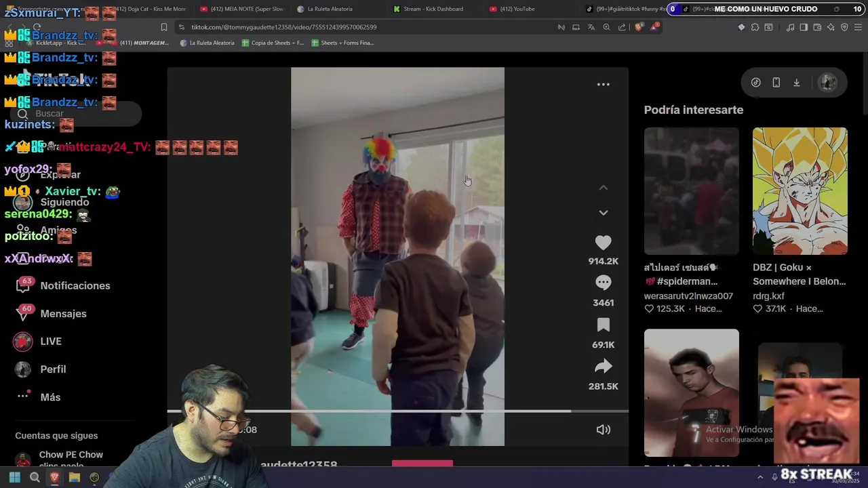868x488 pixels.
Task: Open the browser hamburger main menu
Action: pos(859,27)
